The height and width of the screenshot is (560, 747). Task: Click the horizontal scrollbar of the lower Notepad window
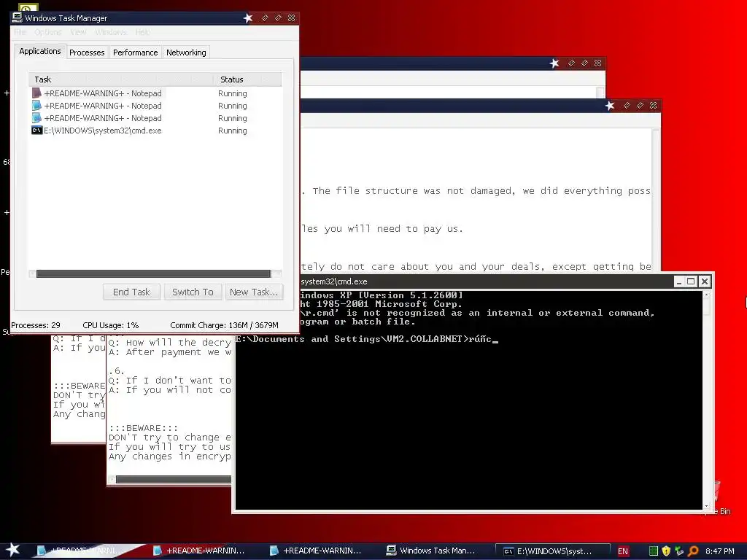pos(174,479)
